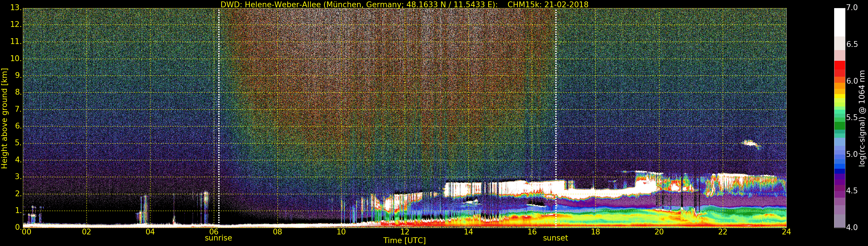This screenshot has height=246, width=868.
Task: Click the Helene-Weber-Allee station name in title
Action: pyautogui.click(x=282, y=4)
